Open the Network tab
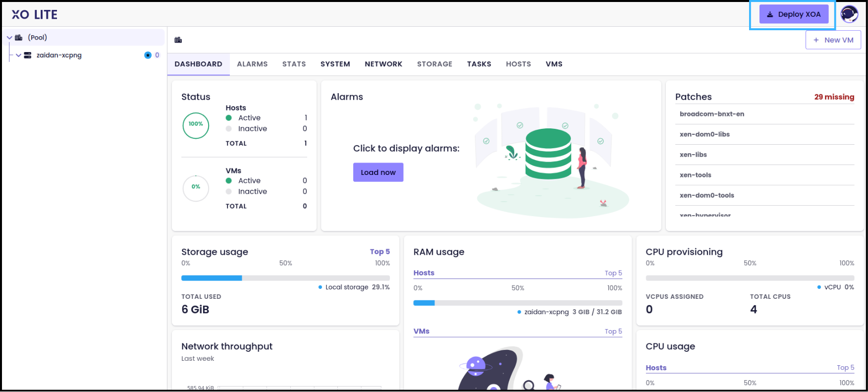Image resolution: width=868 pixels, height=392 pixels. 383,64
